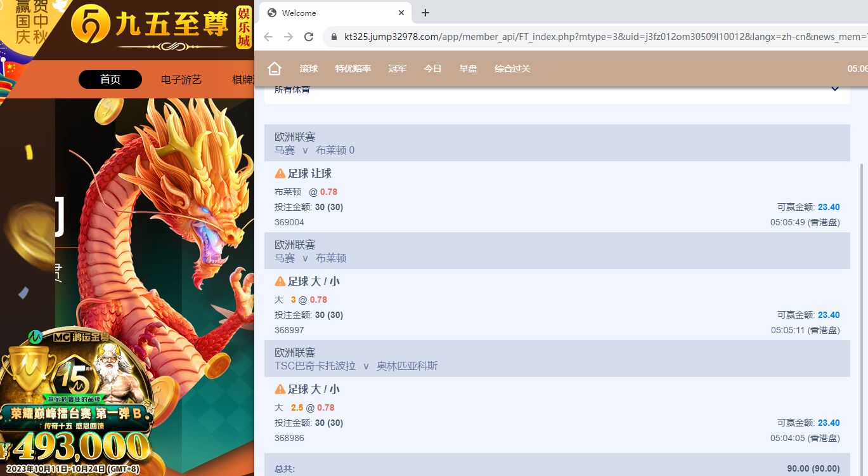Open a new browser tab
868x476 pixels.
click(425, 13)
